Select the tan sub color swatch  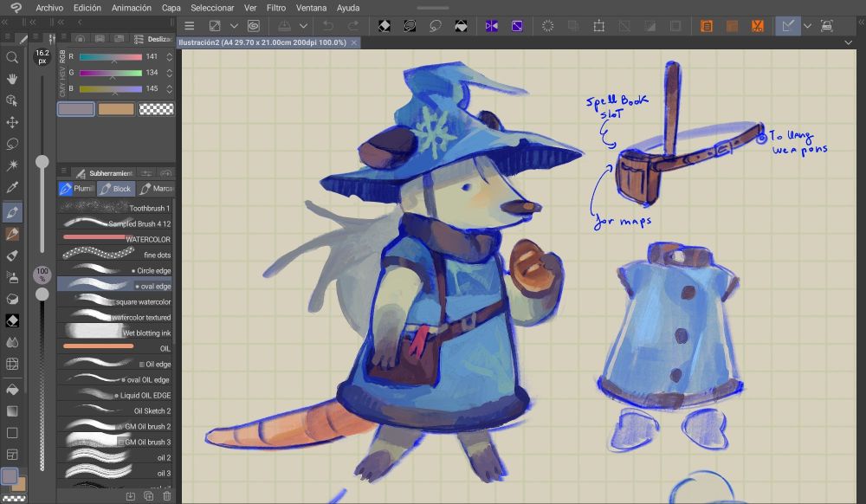(116, 109)
